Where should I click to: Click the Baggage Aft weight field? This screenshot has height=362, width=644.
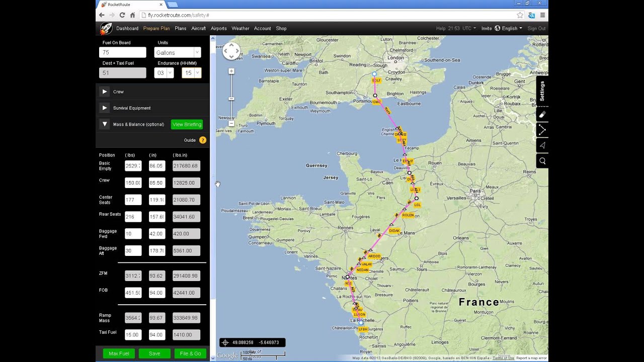click(133, 250)
